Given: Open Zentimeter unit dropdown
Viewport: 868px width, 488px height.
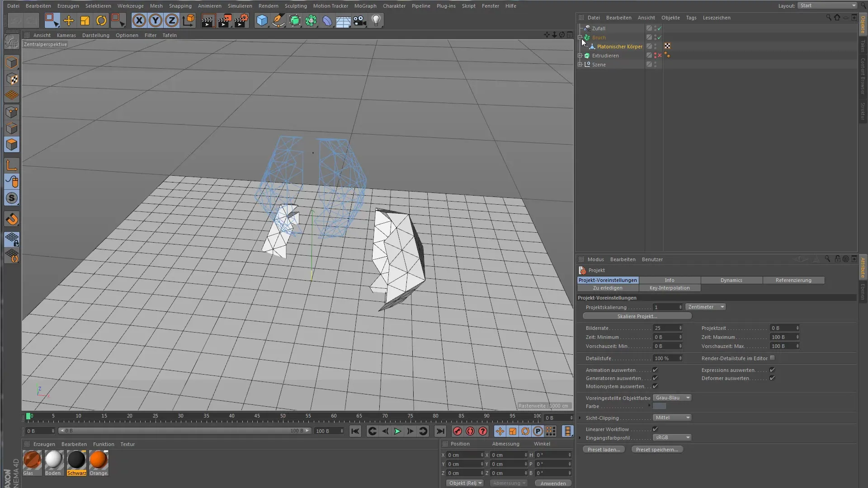Looking at the screenshot, I should (x=706, y=307).
